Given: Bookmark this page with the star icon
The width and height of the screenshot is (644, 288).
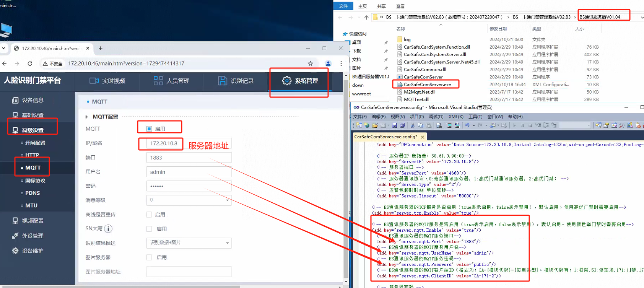Looking at the screenshot, I should 311,63.
